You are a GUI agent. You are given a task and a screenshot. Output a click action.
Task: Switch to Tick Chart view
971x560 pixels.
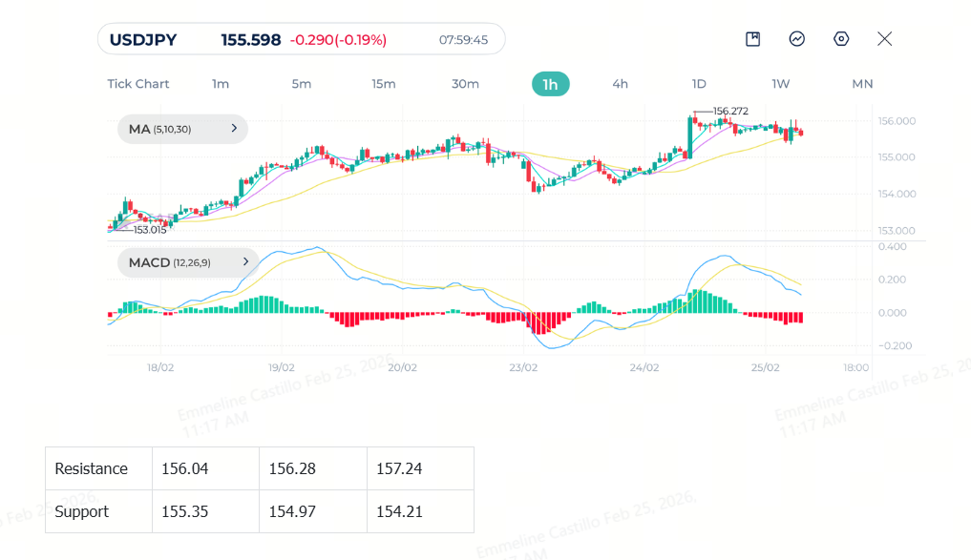pos(138,84)
